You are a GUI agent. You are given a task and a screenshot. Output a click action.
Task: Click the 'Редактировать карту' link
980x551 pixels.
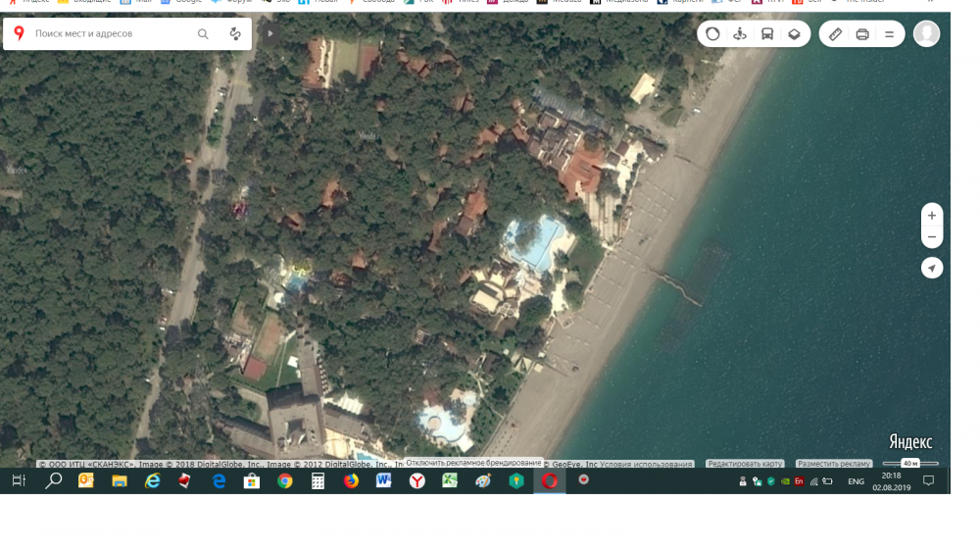[745, 464]
